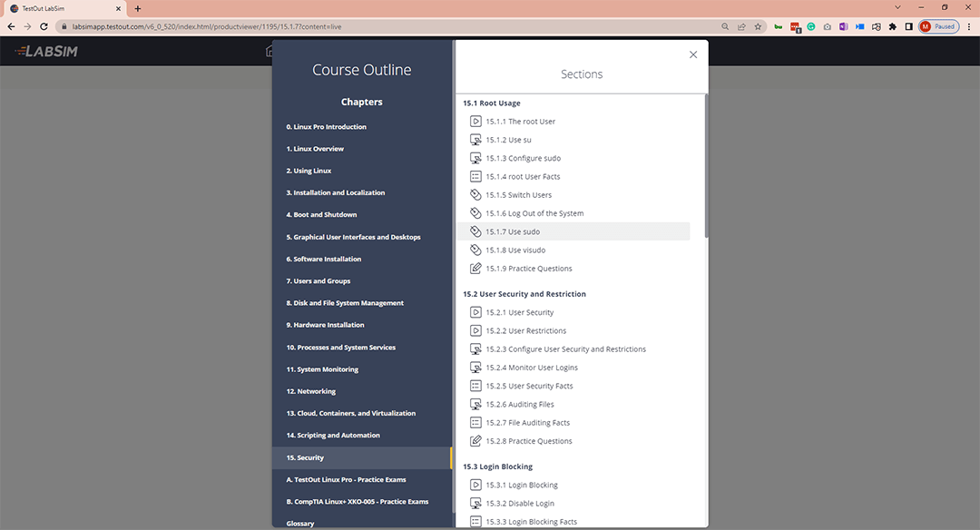Bookmark this page via the star icon
Image resolution: width=980 pixels, height=530 pixels.
758,27
